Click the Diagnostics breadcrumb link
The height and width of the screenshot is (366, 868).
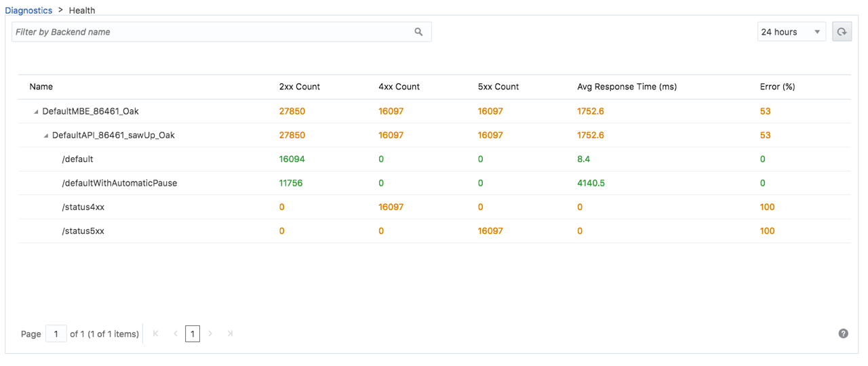tap(28, 10)
